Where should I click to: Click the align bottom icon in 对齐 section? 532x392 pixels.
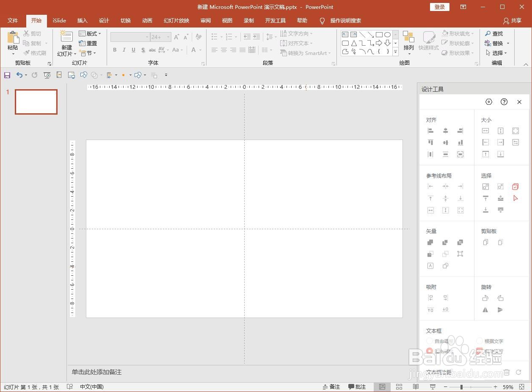460,143
